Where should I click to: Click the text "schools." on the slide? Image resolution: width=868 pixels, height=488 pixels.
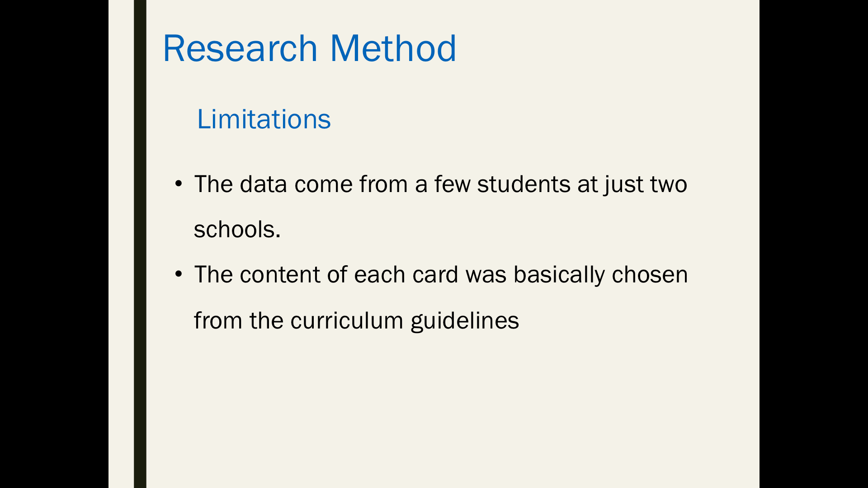[237, 229]
